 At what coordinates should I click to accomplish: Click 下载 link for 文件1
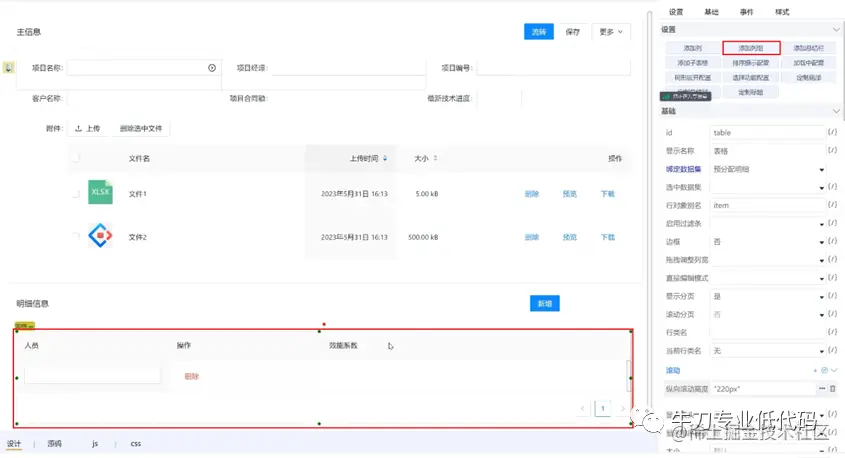pos(607,194)
